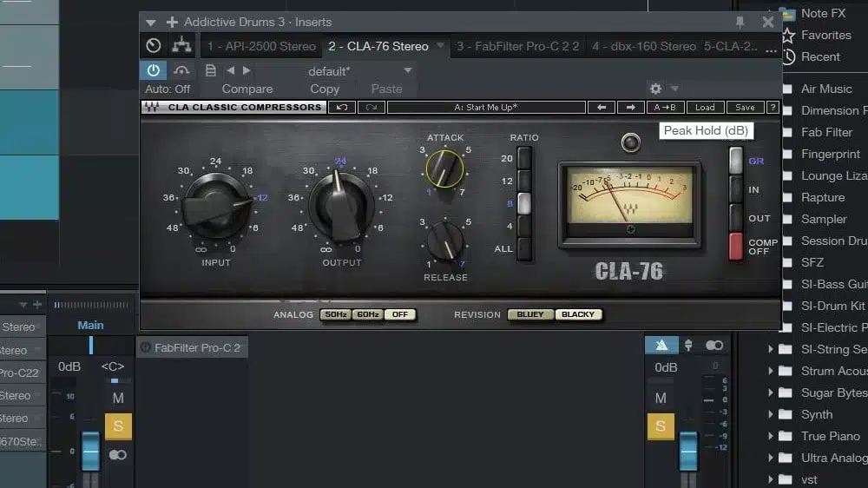
Task: Click the automation curve icon beside power
Action: 181,70
